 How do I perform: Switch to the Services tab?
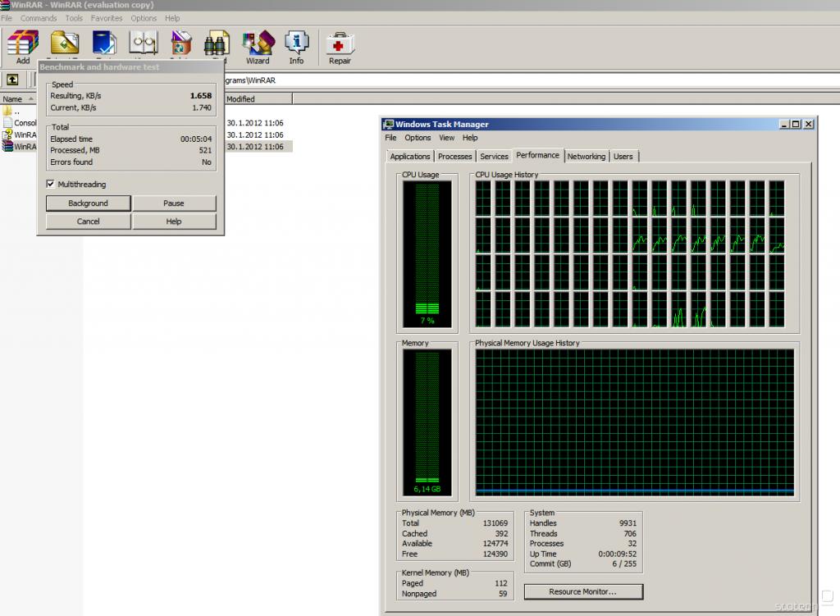[494, 156]
